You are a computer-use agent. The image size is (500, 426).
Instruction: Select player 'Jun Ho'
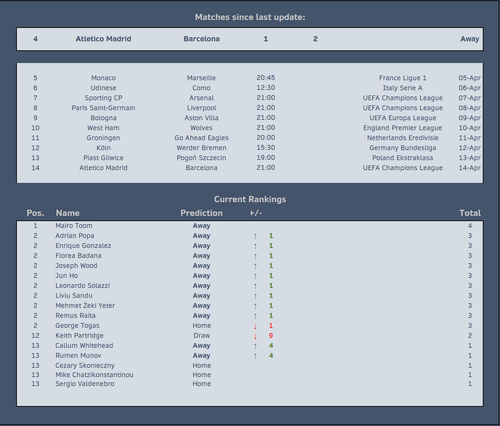point(66,276)
